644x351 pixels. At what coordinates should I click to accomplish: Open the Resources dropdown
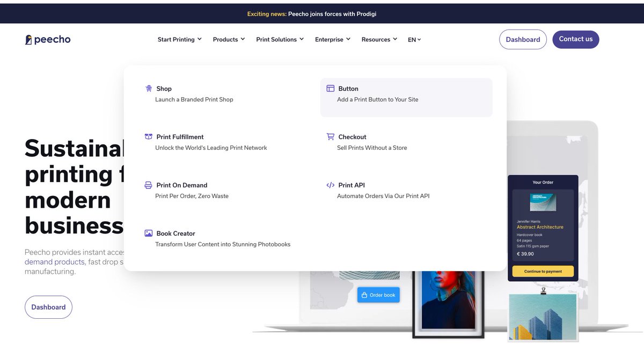pos(379,40)
